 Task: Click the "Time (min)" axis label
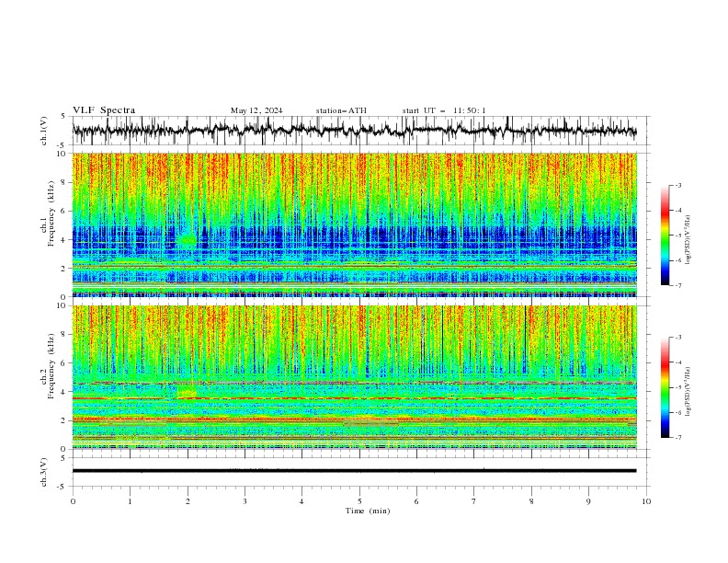coord(368,511)
